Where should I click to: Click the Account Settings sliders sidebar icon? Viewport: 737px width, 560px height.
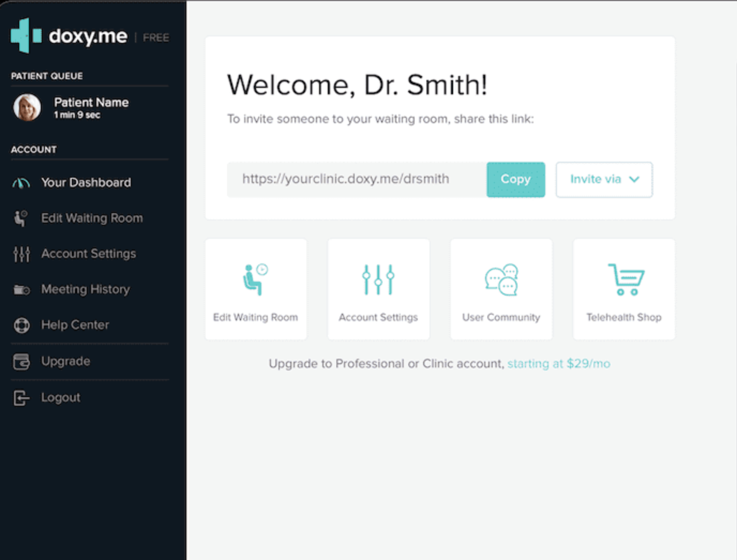coord(21,254)
